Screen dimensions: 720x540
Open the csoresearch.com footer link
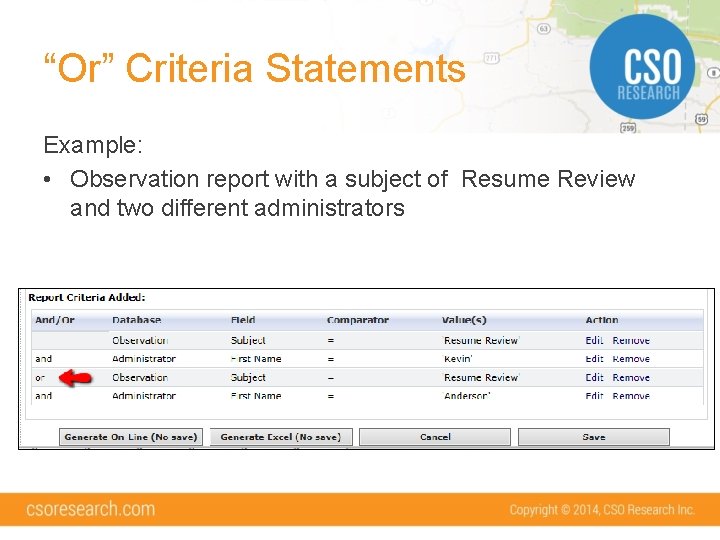point(90,509)
